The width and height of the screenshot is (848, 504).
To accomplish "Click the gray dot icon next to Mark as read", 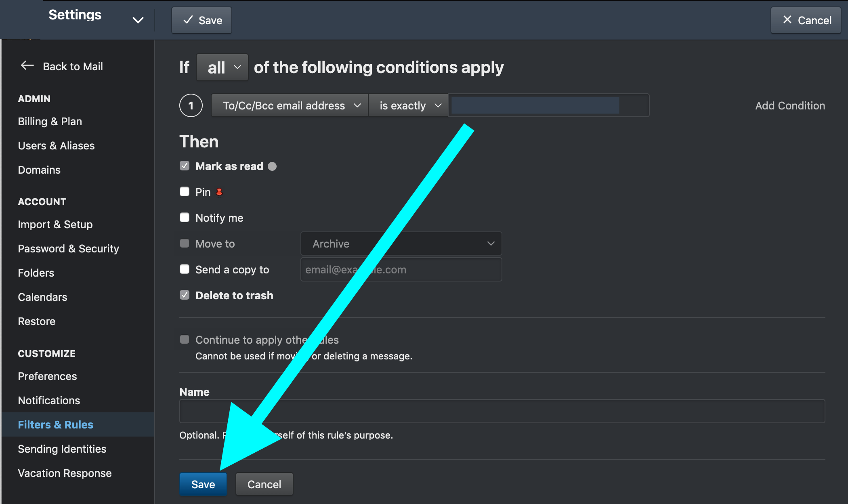I will coord(272,166).
